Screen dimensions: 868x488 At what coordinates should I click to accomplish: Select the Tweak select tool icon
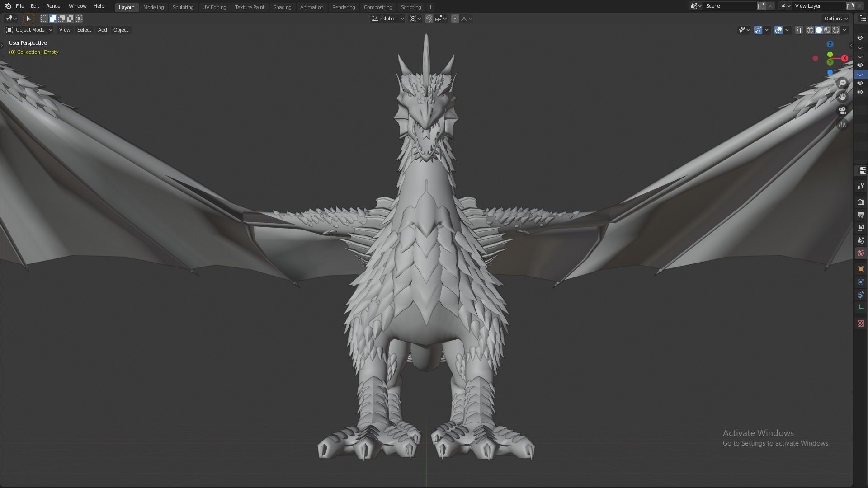28,19
